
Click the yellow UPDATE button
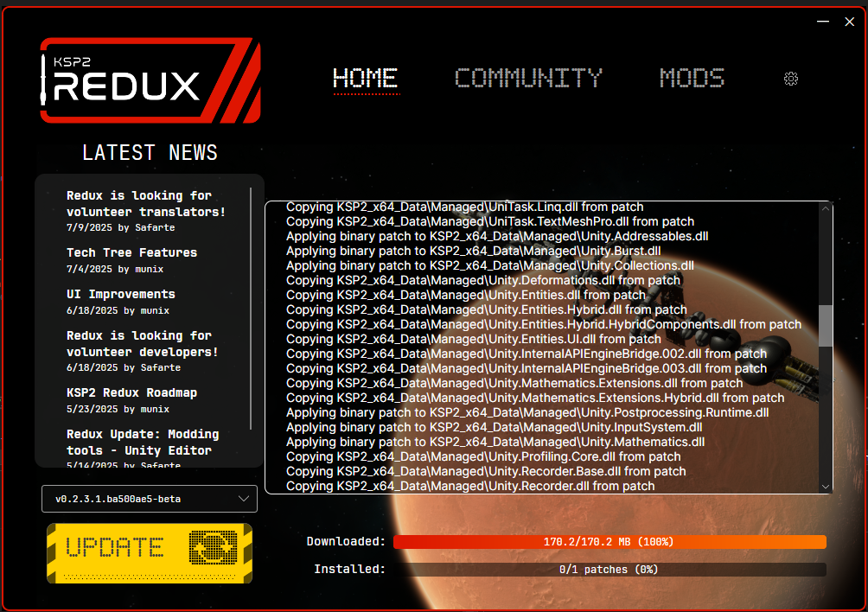(x=150, y=553)
